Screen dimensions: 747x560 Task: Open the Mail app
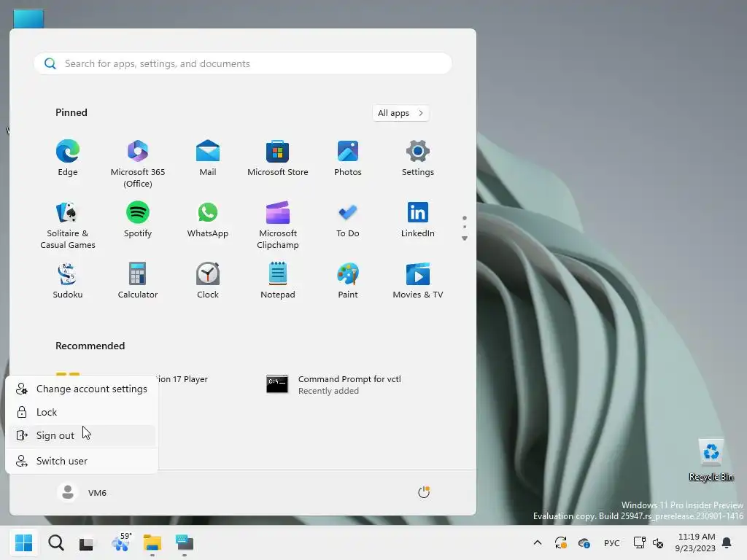tap(208, 158)
